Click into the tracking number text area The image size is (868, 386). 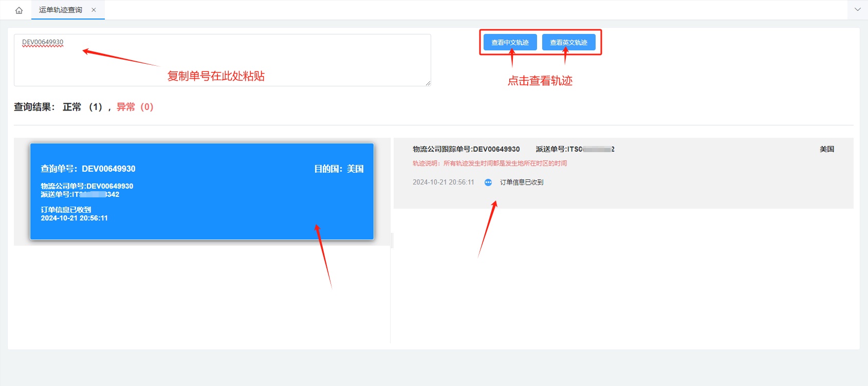(222, 60)
